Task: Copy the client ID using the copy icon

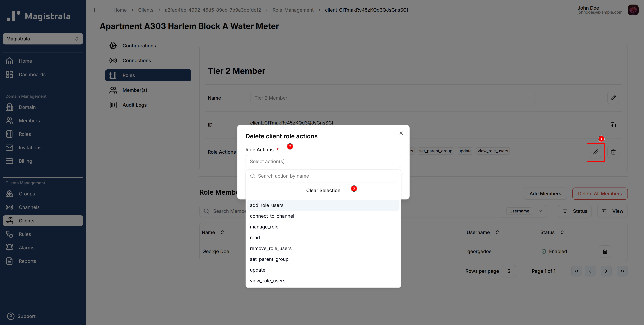Action: pyautogui.click(x=613, y=125)
